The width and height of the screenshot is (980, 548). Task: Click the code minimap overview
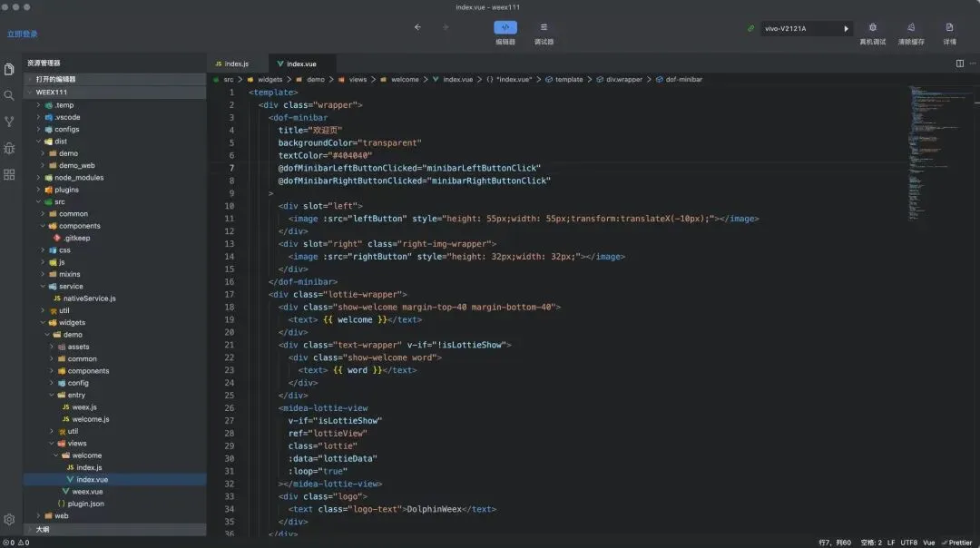click(941, 153)
